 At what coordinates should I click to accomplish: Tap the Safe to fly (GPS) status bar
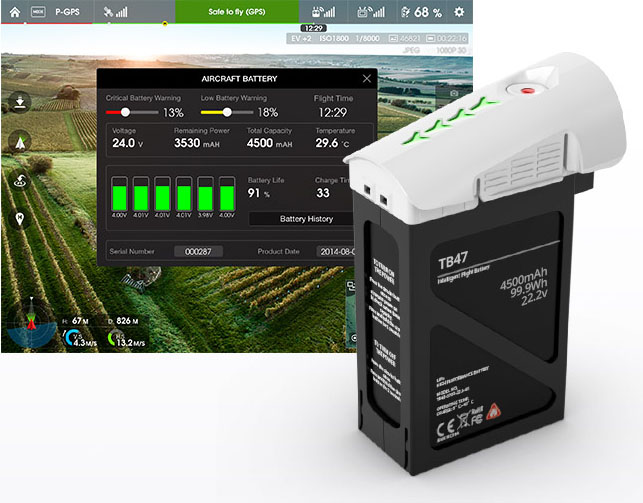coord(236,12)
